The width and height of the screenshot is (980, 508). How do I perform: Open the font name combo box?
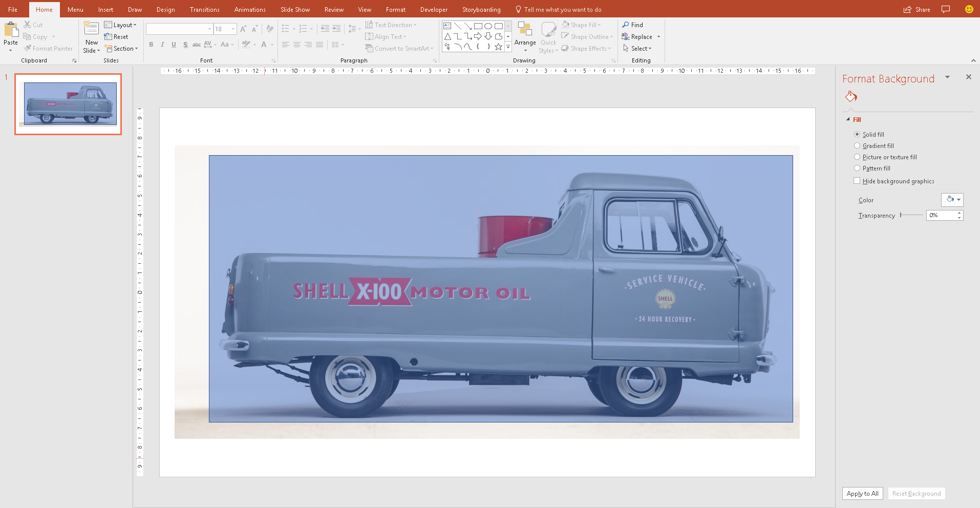[x=179, y=29]
